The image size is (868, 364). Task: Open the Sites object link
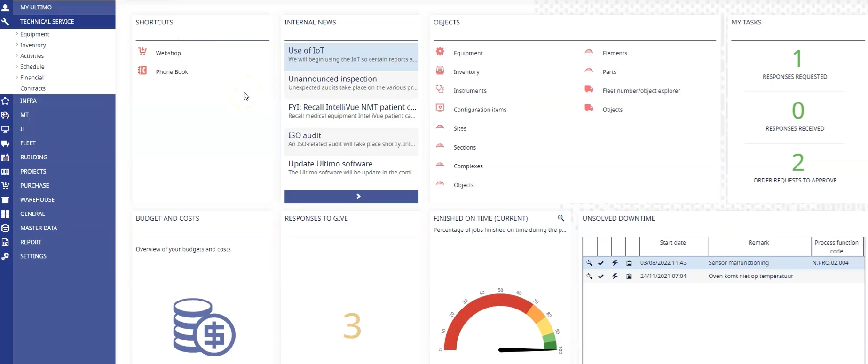[x=460, y=128]
